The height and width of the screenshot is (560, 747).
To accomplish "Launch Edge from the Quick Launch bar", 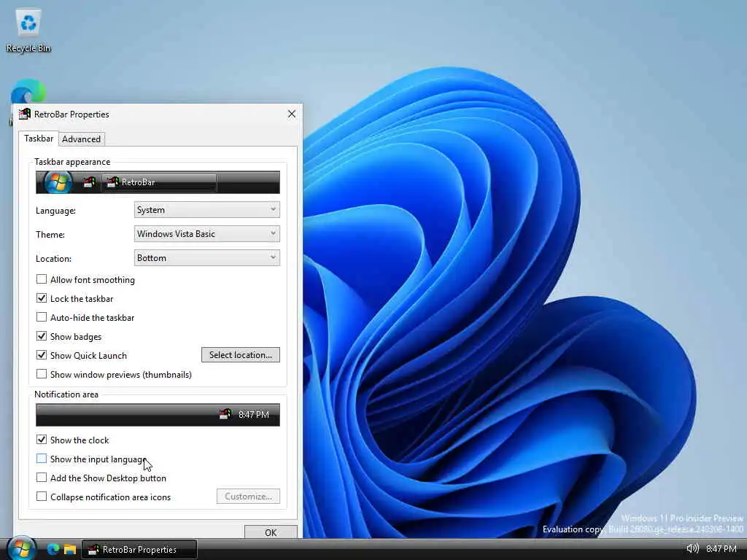I will (53, 549).
